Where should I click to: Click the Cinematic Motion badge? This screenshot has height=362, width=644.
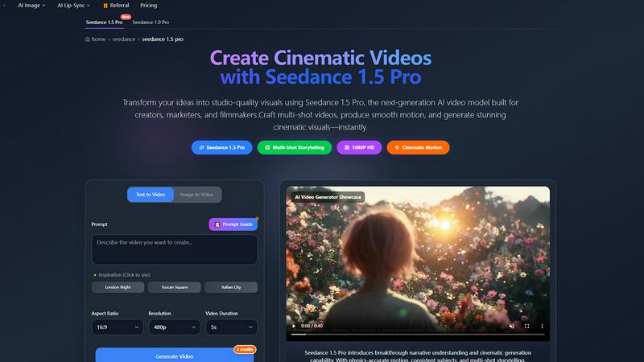[418, 147]
